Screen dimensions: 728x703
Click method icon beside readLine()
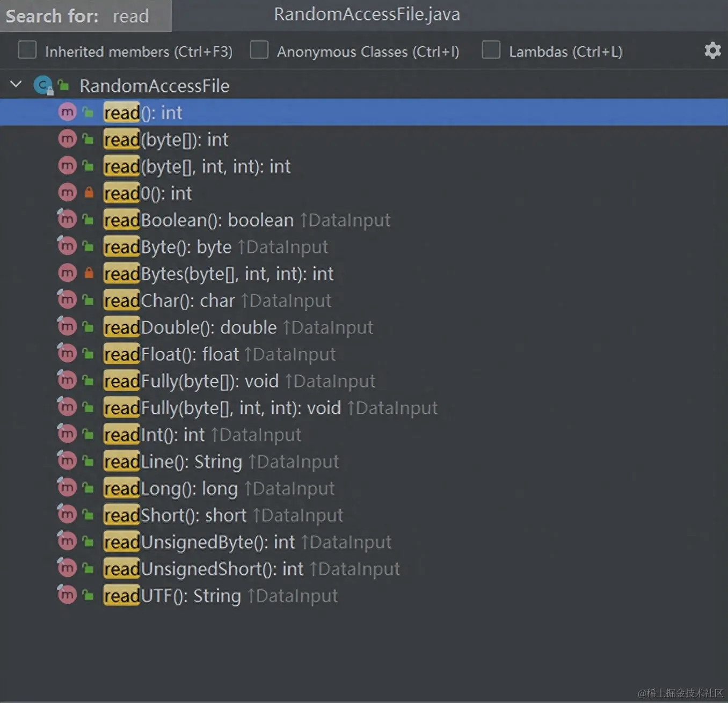pyautogui.click(x=67, y=460)
